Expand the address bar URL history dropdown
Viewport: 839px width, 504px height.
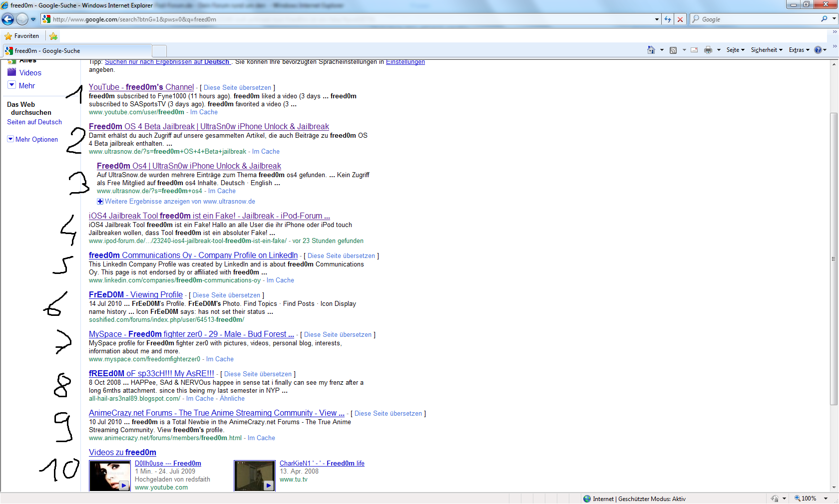click(657, 19)
